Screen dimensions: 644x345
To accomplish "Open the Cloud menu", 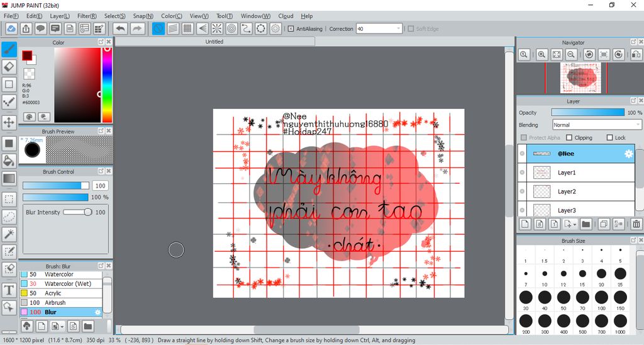I will (x=286, y=16).
